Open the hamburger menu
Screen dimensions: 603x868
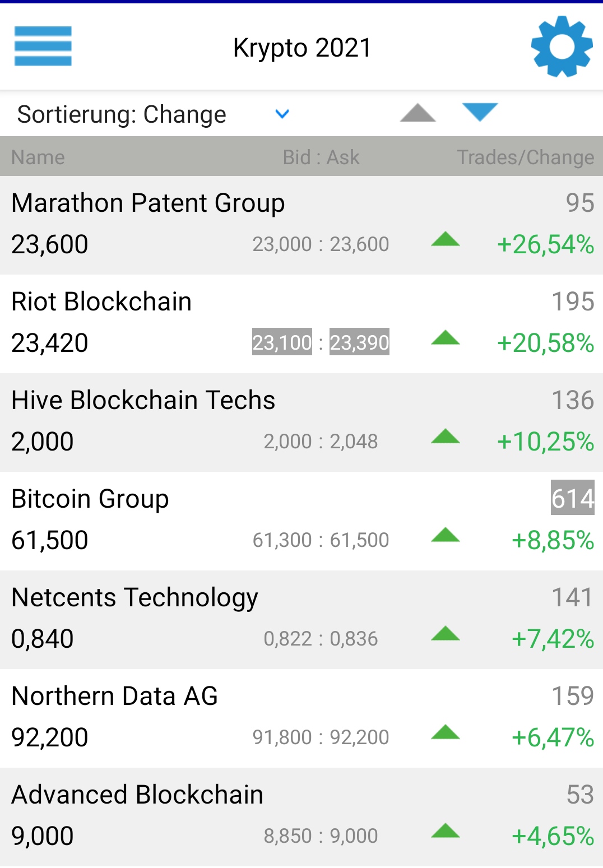point(43,46)
